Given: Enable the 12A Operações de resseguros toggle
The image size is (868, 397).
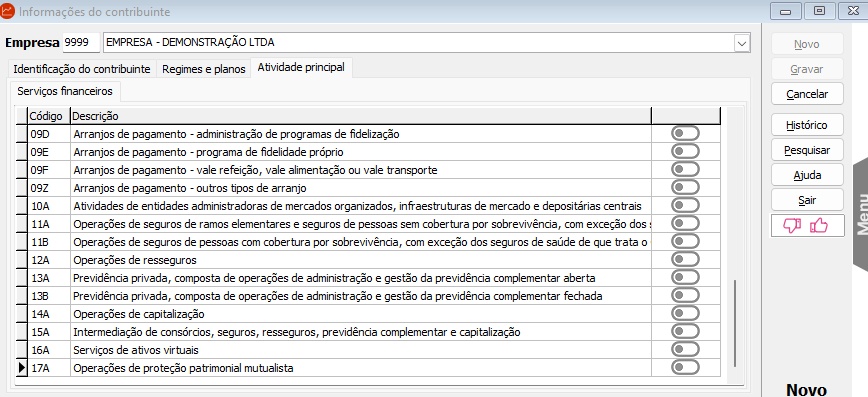Looking at the screenshot, I should click(x=685, y=260).
